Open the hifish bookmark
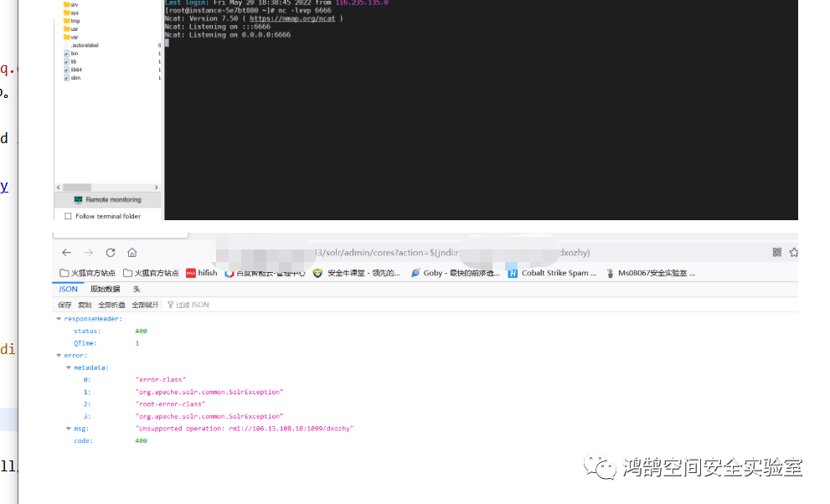830x504 pixels. [x=202, y=273]
